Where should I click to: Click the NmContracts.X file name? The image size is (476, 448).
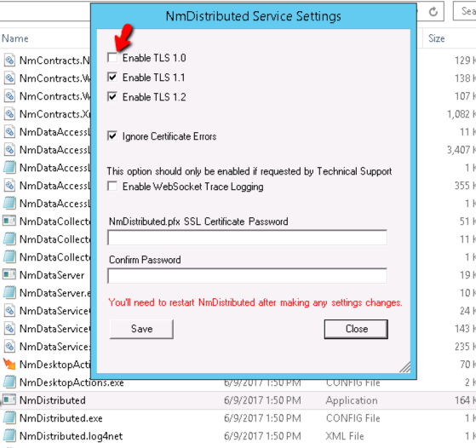(x=54, y=114)
